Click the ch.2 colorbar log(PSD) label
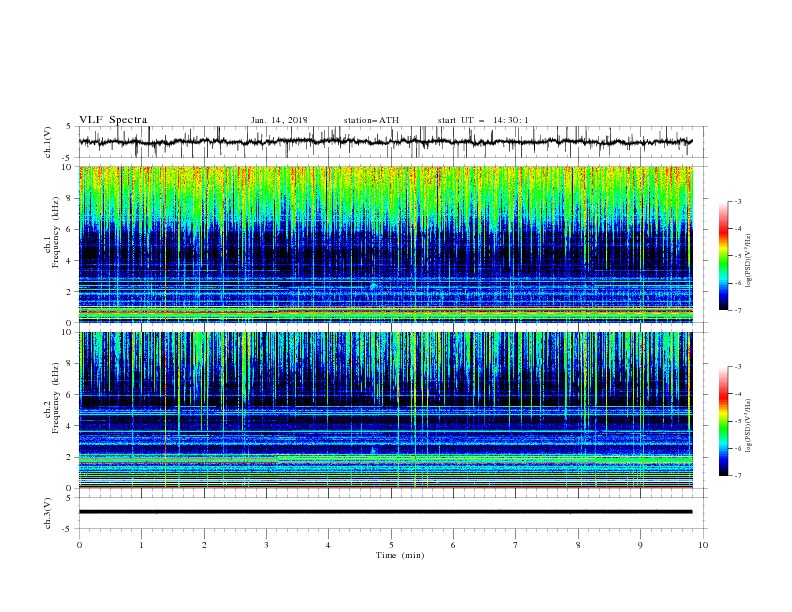 [x=749, y=426]
